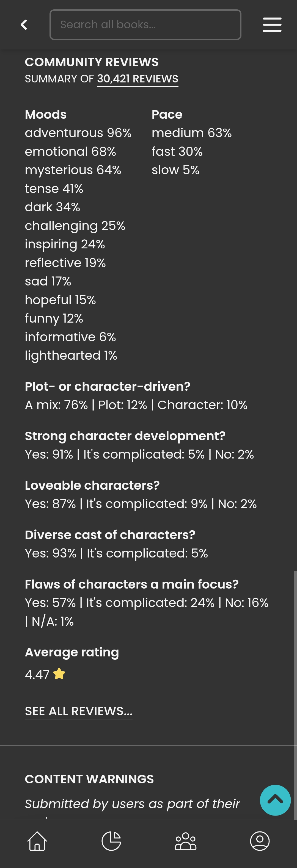The width and height of the screenshot is (297, 868).
Task: Open the community people tab
Action: [x=185, y=841]
